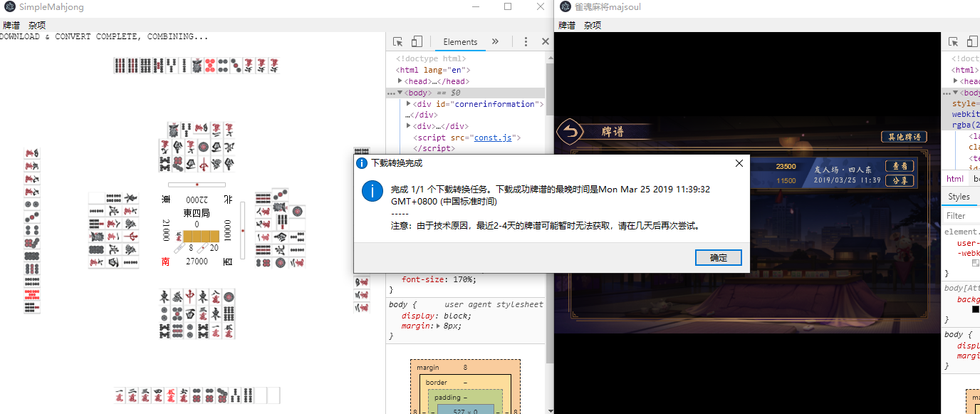
Task: Toggle inspect element mode in left DevTools
Action: click(397, 41)
